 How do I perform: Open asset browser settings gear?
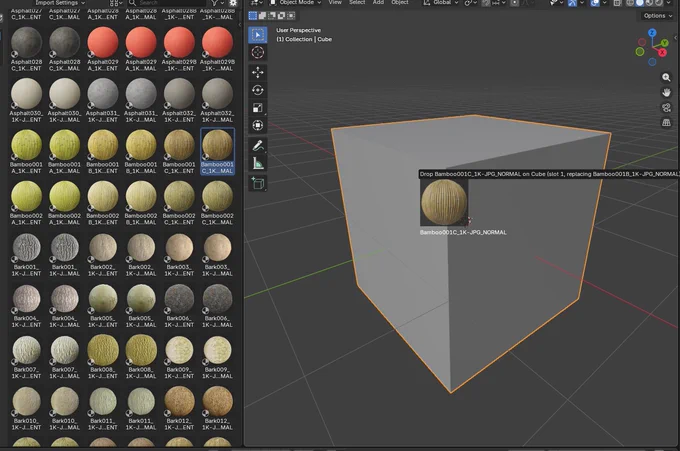(x=233, y=3)
